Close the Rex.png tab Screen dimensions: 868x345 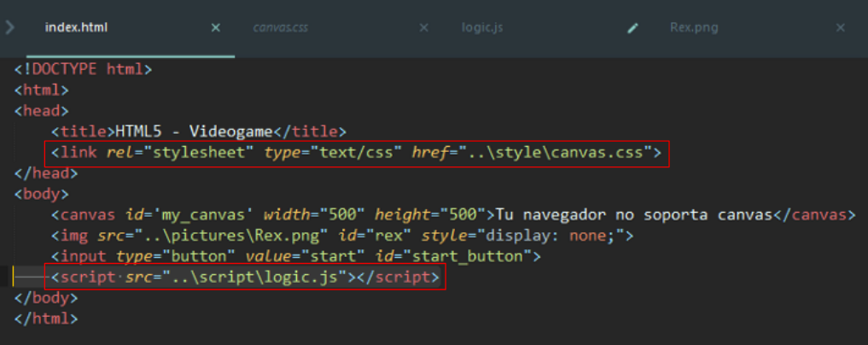click(841, 27)
